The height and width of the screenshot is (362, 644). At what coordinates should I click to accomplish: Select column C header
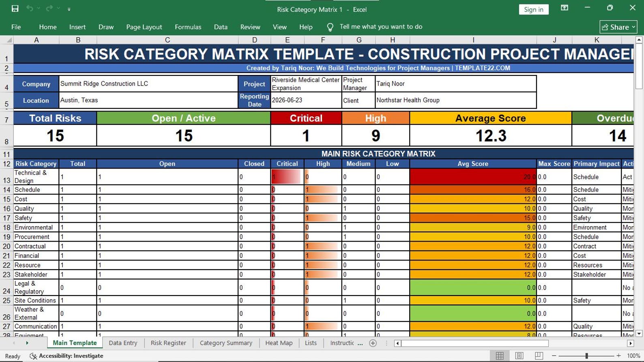[x=167, y=40]
